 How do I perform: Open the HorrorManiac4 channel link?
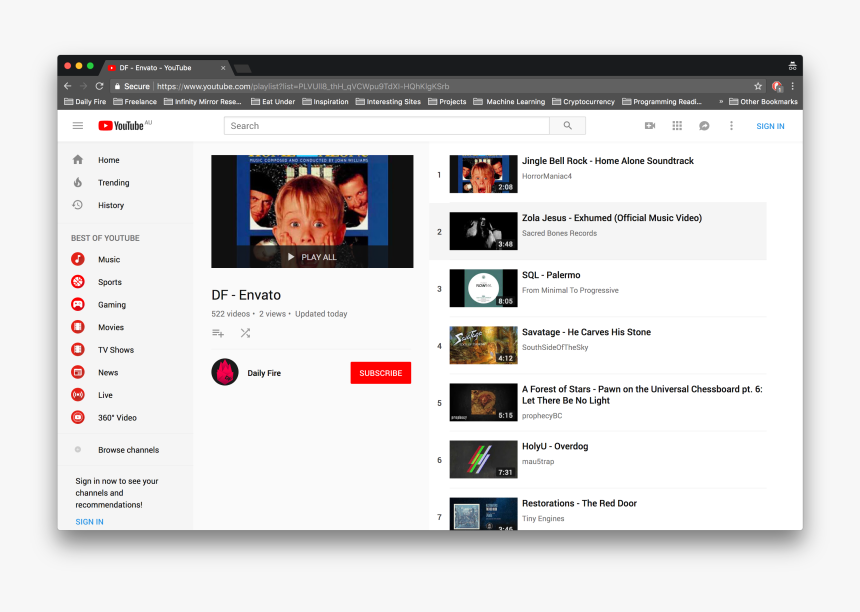coord(547,176)
